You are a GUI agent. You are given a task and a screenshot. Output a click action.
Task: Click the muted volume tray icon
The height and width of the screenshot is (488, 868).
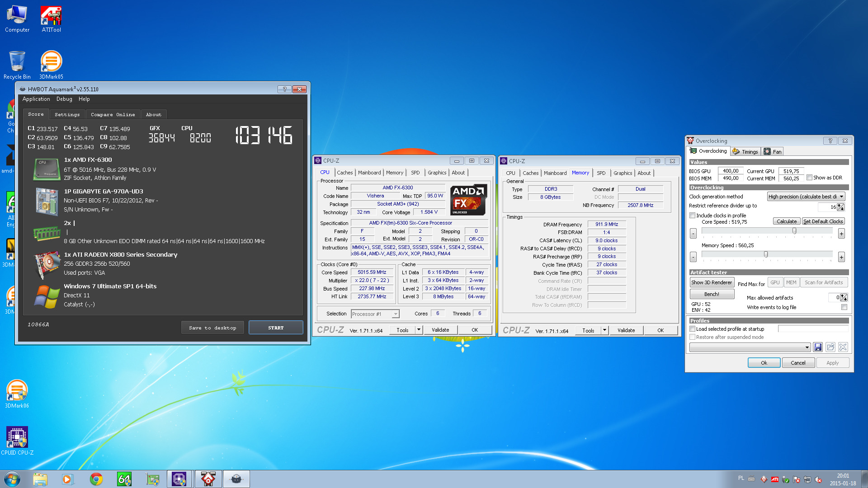click(818, 479)
